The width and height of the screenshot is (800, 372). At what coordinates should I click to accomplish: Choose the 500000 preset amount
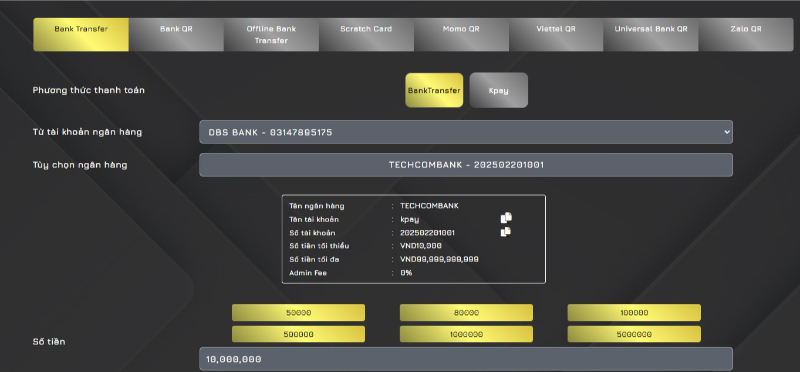pos(298,334)
